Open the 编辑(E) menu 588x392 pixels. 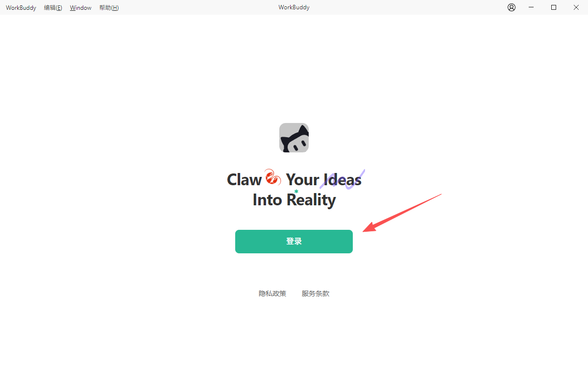click(53, 8)
